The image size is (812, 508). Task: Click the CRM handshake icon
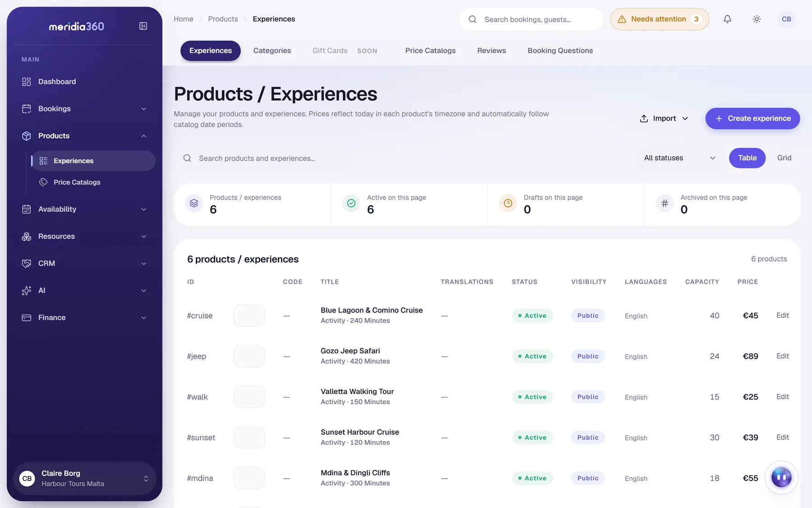[27, 263]
